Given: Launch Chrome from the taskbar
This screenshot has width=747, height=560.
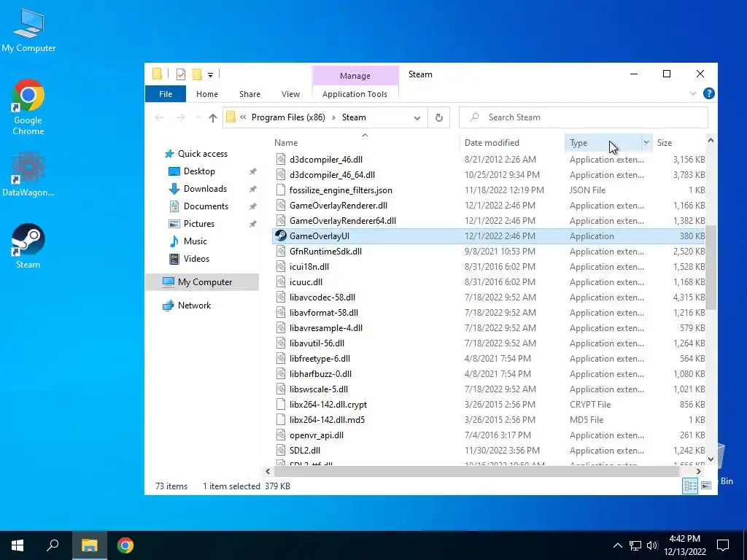Looking at the screenshot, I should point(125,545).
